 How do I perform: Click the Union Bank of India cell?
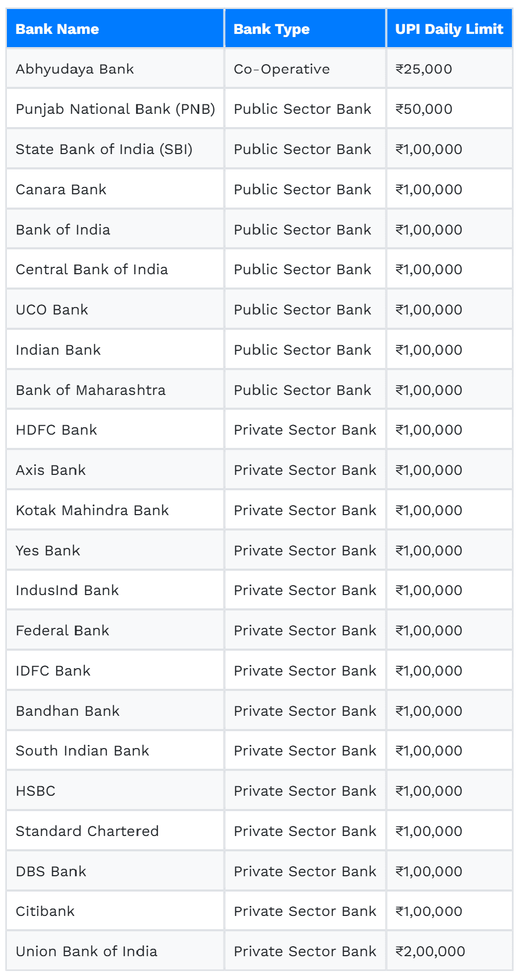[115, 951]
